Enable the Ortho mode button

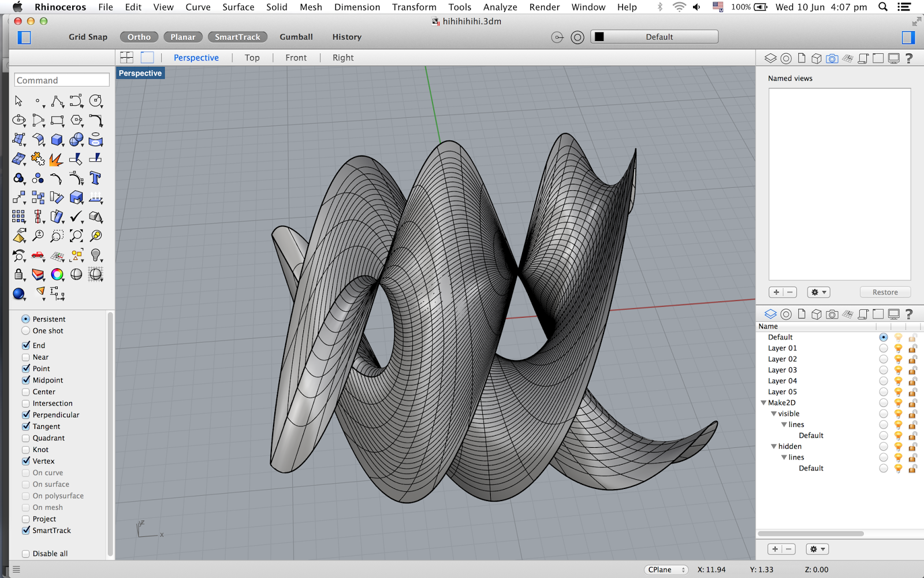pos(139,36)
